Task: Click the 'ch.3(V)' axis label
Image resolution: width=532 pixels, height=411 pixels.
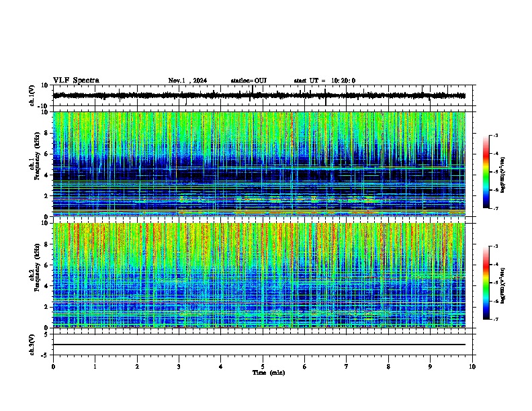Action: (x=32, y=345)
